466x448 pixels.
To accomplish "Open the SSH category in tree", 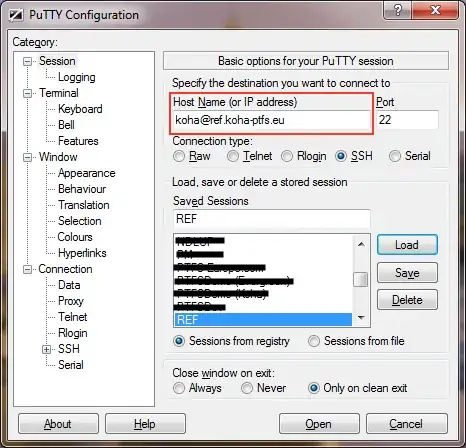I will tap(69, 349).
